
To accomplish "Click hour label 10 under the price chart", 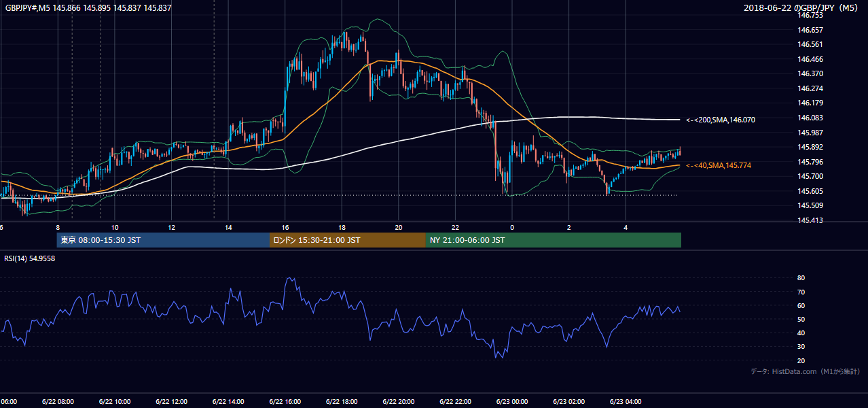I will [x=115, y=228].
